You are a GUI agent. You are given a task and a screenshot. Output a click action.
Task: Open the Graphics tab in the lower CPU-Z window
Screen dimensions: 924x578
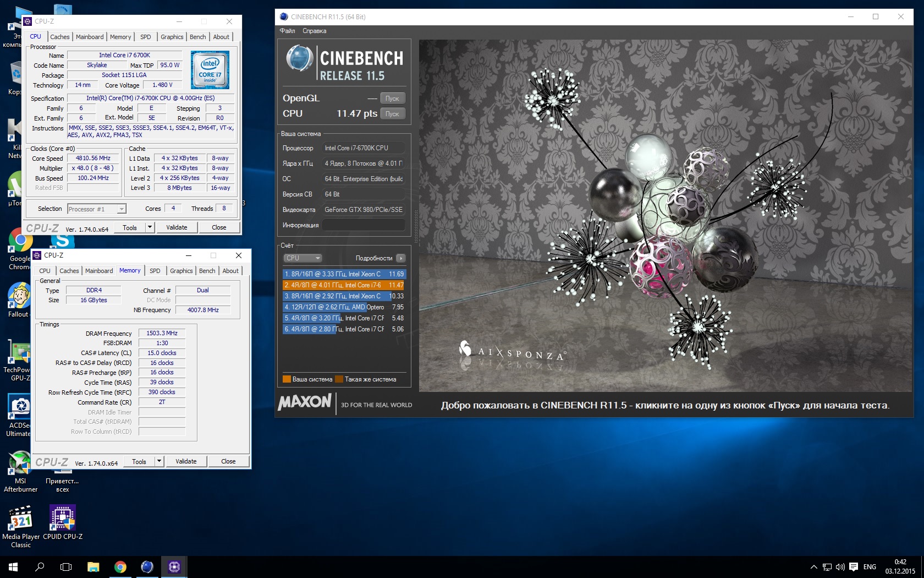tap(182, 271)
